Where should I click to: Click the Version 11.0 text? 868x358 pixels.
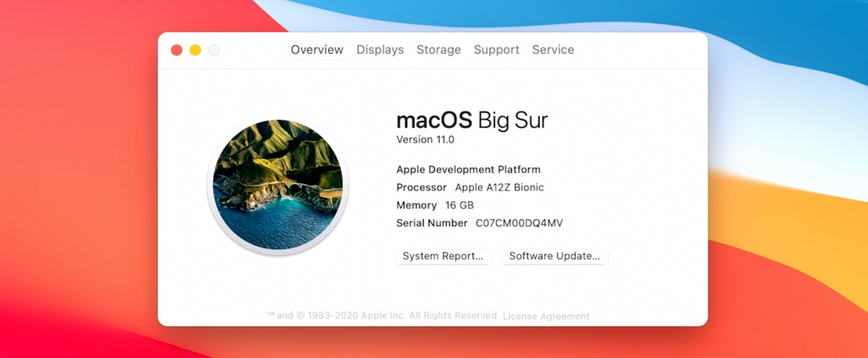coord(425,140)
